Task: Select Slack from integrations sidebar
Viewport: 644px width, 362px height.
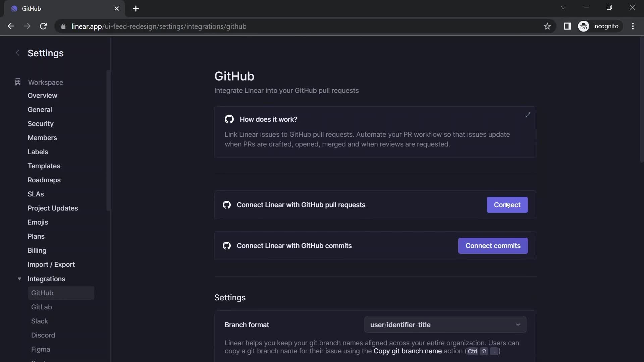Action: coord(39,320)
